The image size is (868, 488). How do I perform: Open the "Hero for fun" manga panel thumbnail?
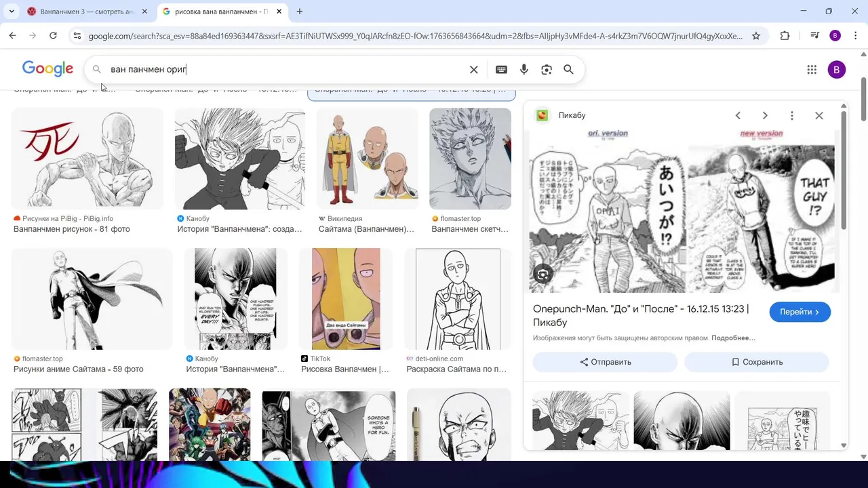click(329, 425)
